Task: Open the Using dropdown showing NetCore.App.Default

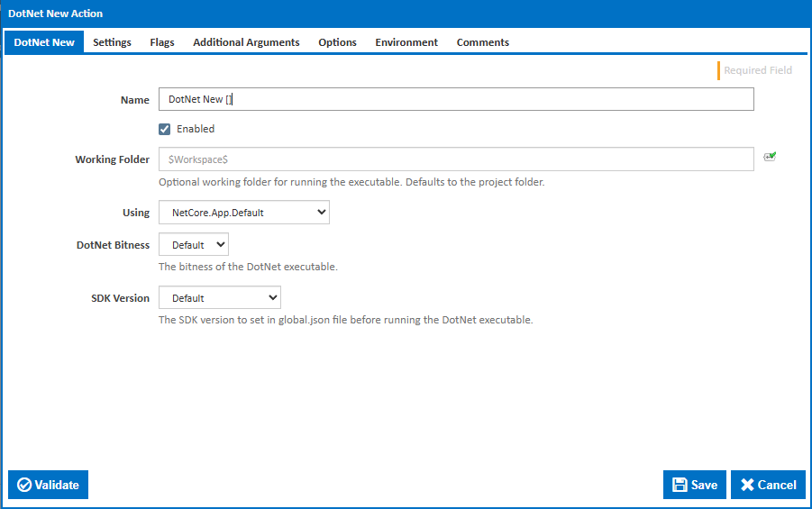Action: (x=244, y=213)
